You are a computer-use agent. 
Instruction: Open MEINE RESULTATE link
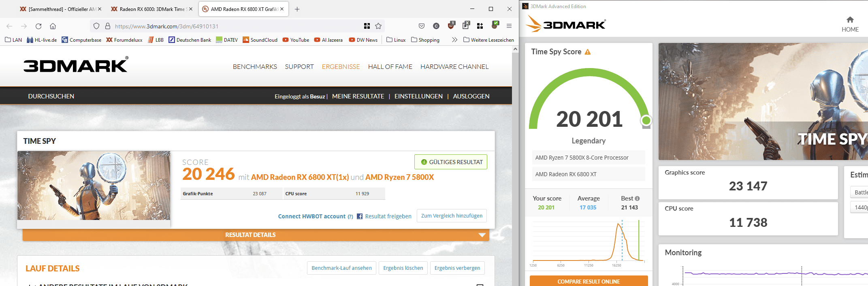click(358, 96)
